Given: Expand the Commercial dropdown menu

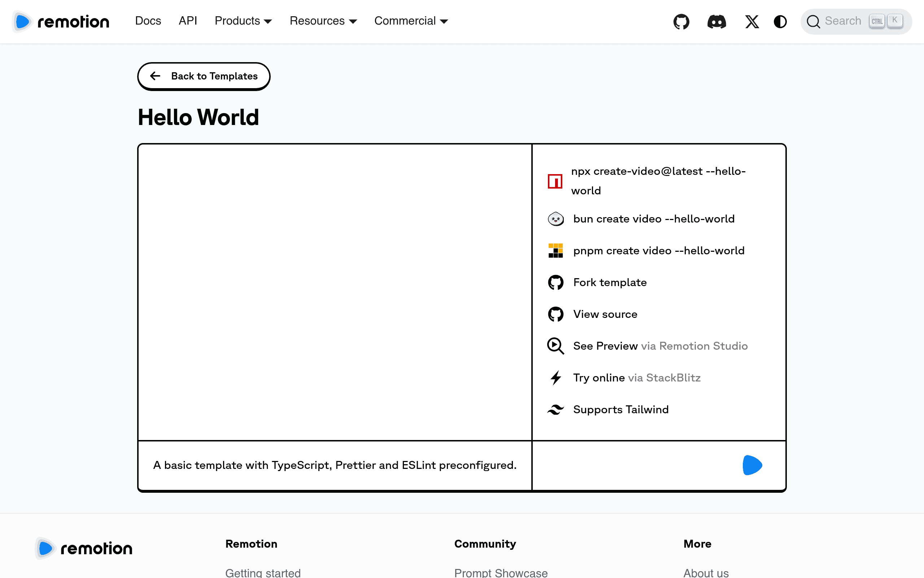Looking at the screenshot, I should point(411,21).
